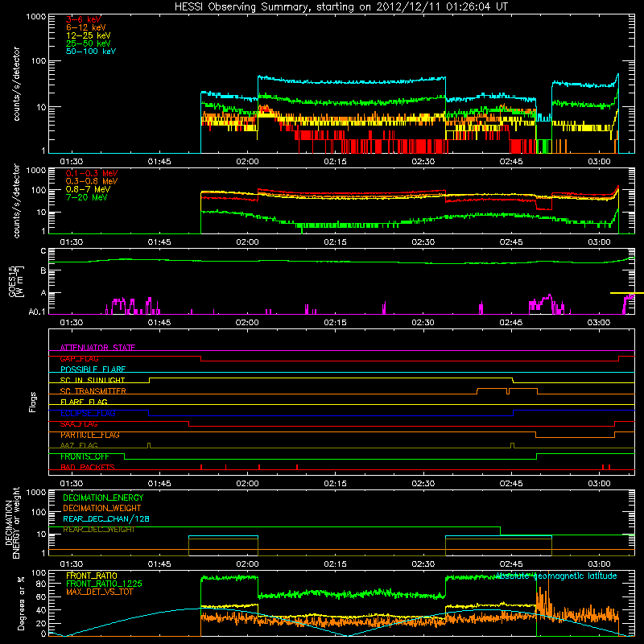Click the DECIMATION_ENERGY legend entry
This screenshot has height=644, width=644.
(x=103, y=497)
